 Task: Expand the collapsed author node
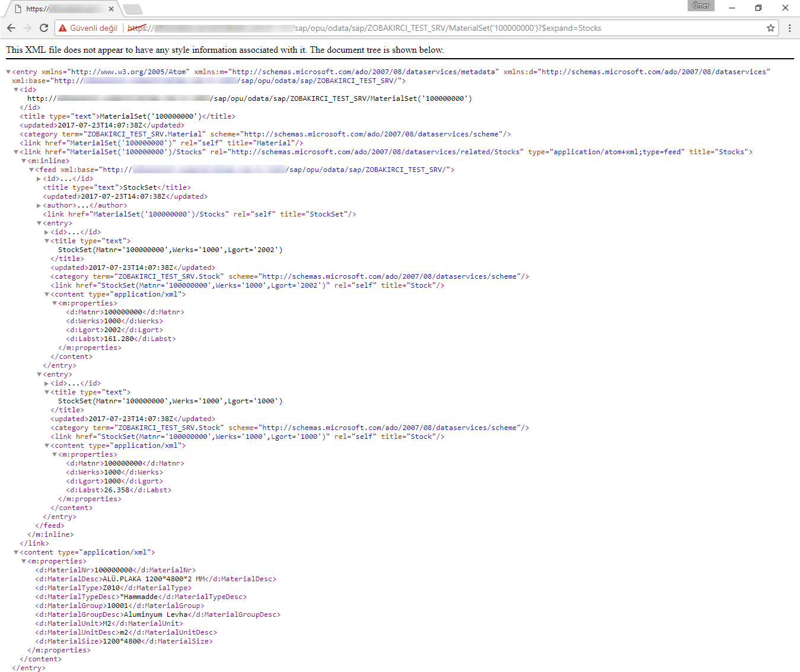pyautogui.click(x=39, y=205)
